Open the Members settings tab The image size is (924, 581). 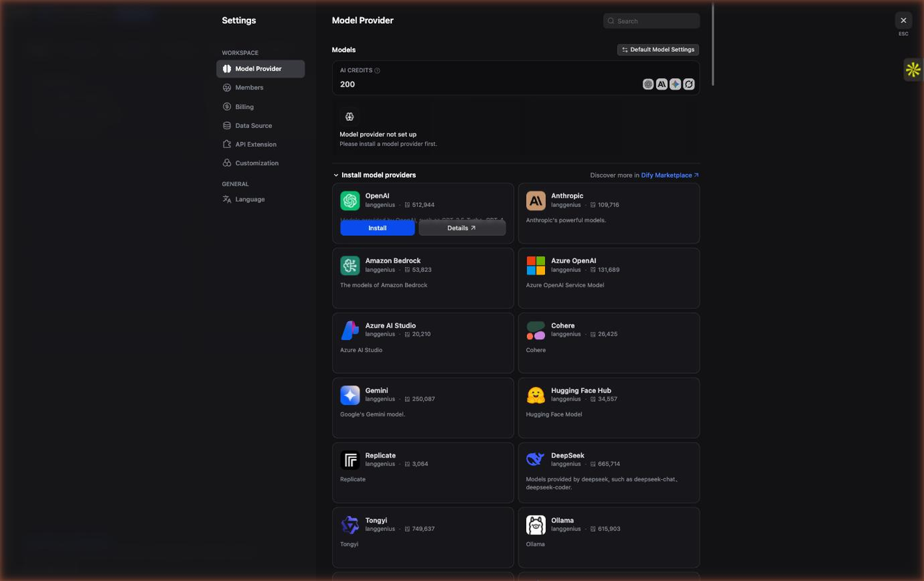[249, 87]
